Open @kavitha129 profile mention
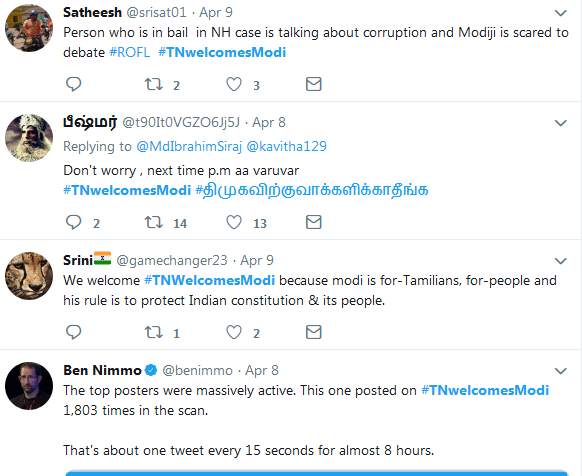 pos(287,146)
